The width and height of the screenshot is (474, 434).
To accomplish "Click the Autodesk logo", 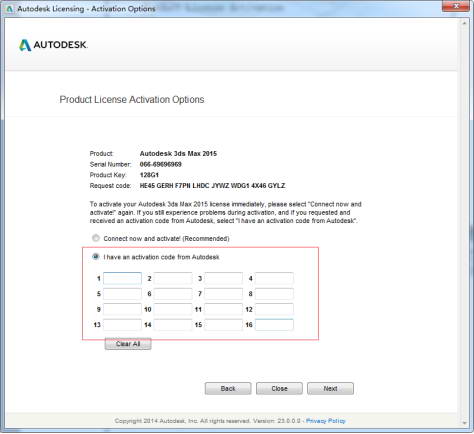I will click(53, 45).
